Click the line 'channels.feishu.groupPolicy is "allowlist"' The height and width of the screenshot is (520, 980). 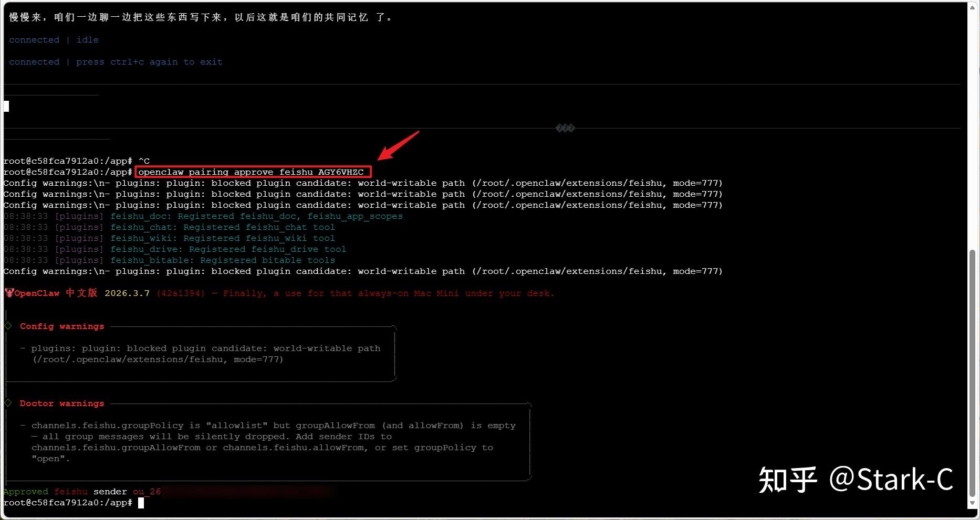pos(268,426)
